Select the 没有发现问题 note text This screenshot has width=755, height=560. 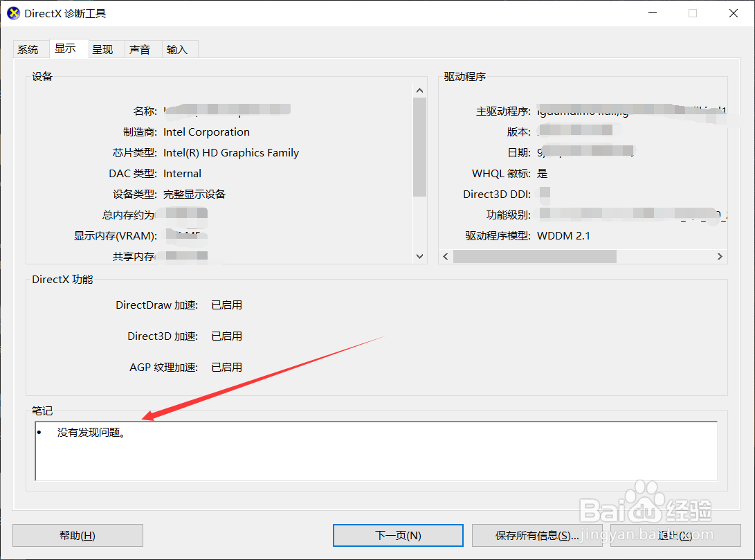click(x=90, y=431)
